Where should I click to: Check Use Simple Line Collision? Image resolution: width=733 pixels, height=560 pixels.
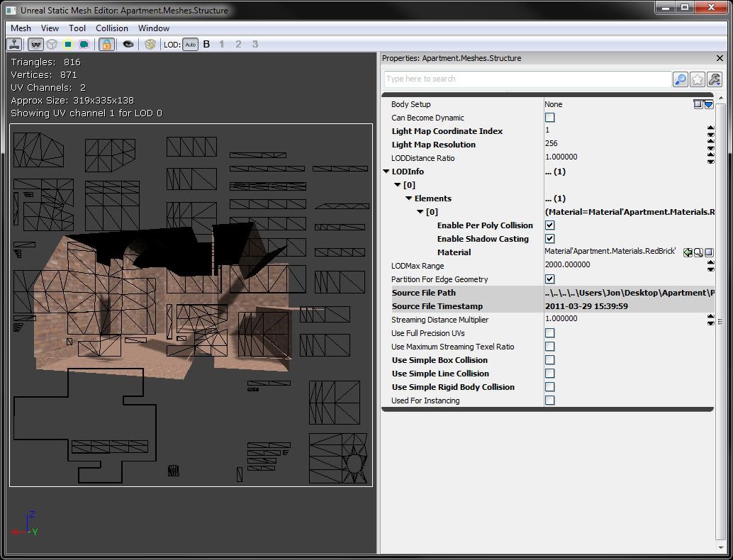tap(550, 374)
